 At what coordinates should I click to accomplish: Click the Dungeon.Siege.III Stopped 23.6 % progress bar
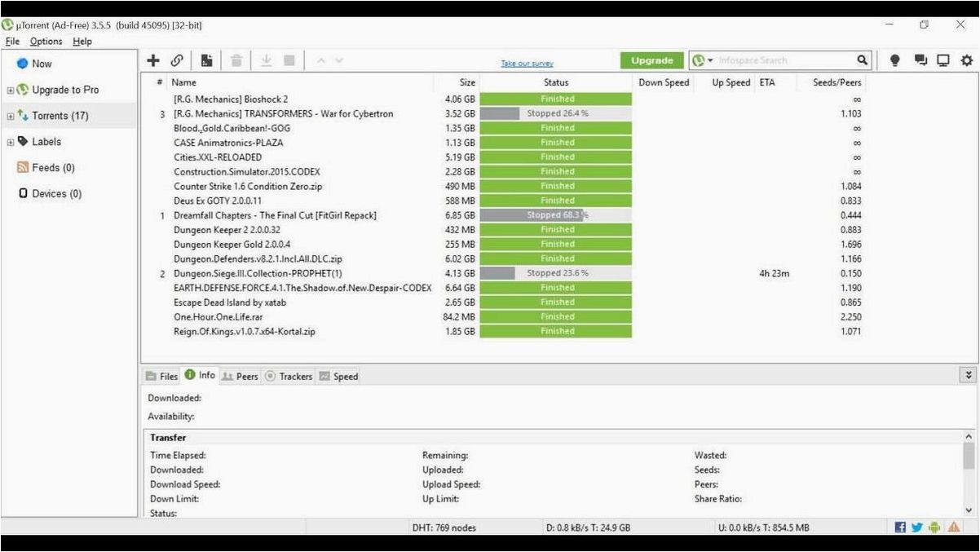click(556, 273)
